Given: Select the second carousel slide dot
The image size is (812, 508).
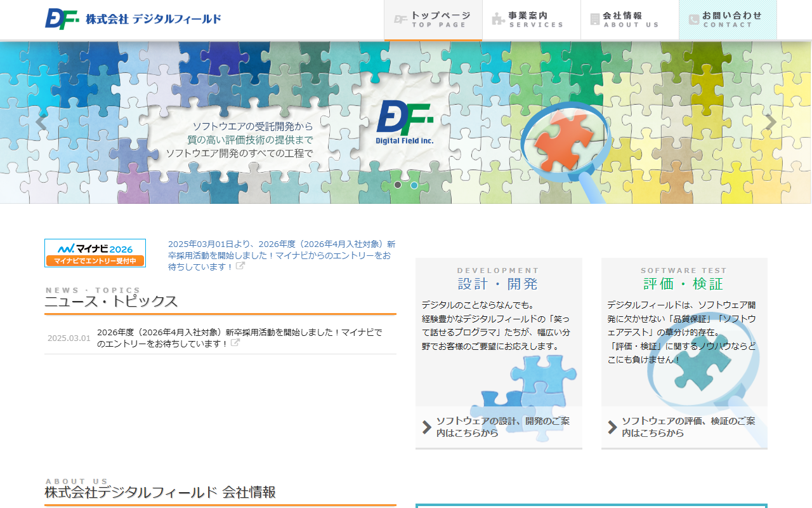Looking at the screenshot, I should pos(414,185).
